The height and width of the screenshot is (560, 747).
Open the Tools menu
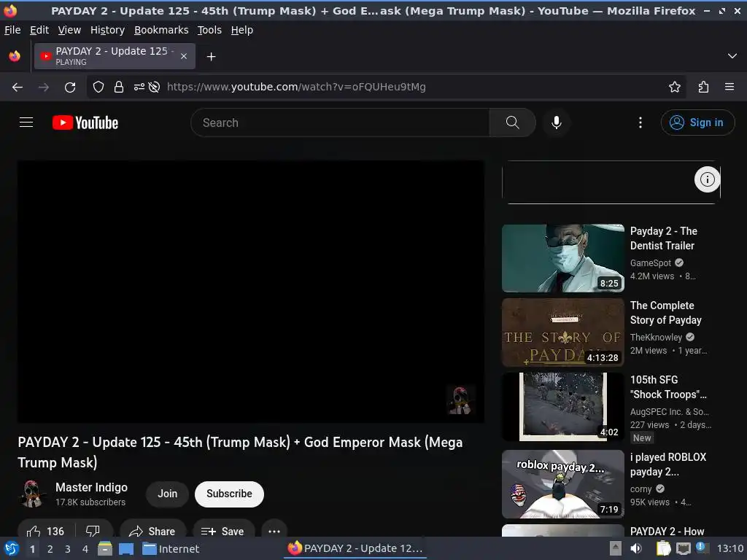tap(209, 30)
